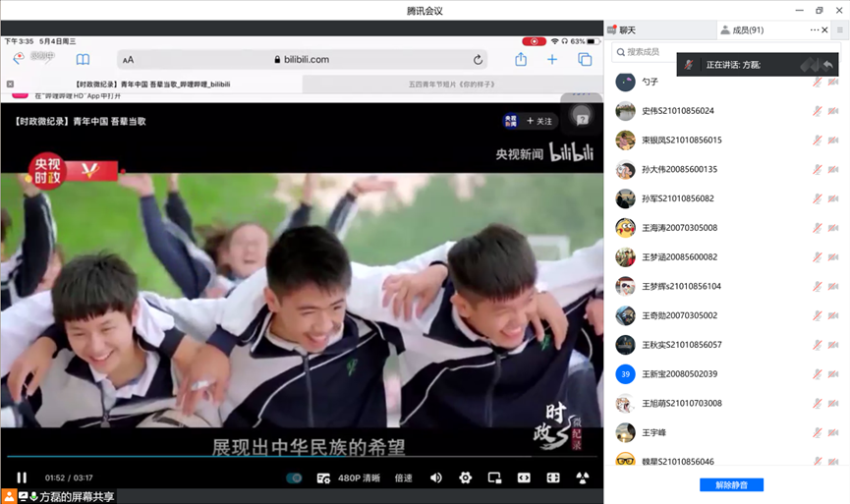Click camera icon for 孙大伟20085600135
Image resolution: width=850 pixels, height=504 pixels.
[x=833, y=169]
